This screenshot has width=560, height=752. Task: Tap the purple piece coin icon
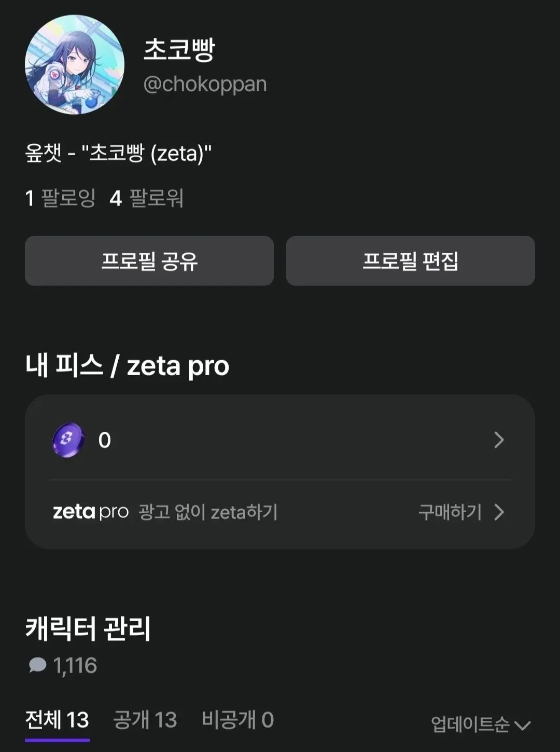(x=68, y=440)
